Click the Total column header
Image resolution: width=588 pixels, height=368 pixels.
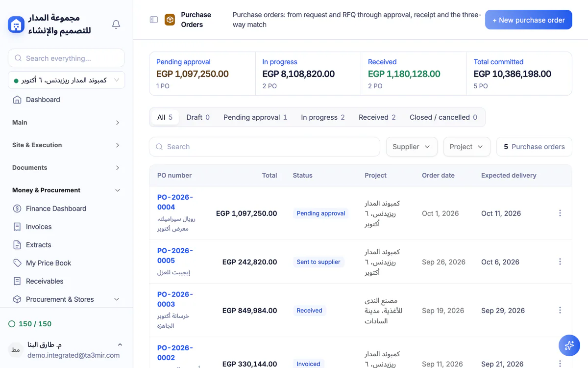(269, 175)
